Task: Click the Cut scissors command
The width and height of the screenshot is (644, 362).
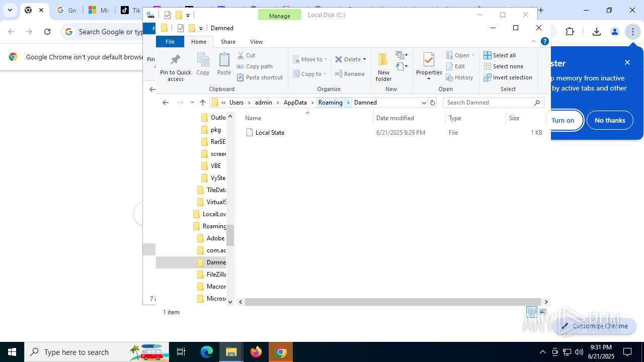Action: (246, 55)
